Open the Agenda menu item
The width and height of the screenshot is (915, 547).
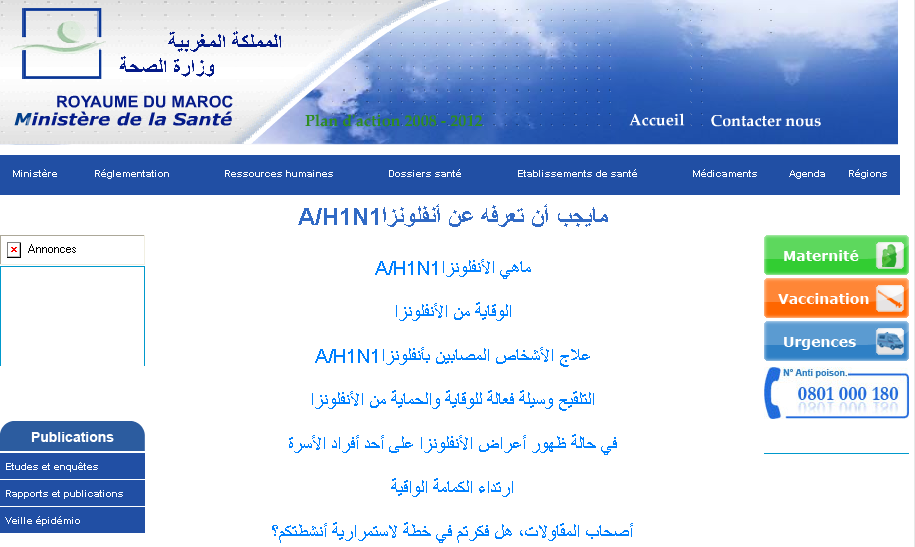point(807,174)
